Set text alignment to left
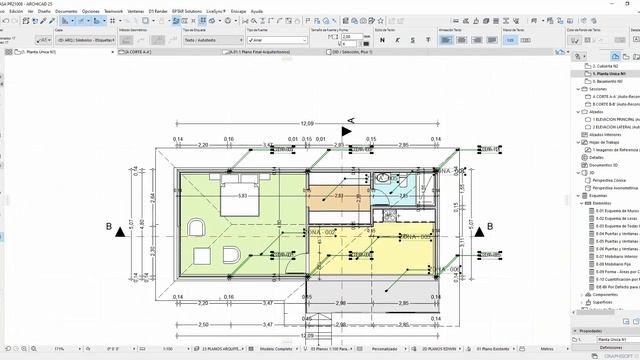Image resolution: width=640 pixels, height=360 pixels. [x=447, y=40]
